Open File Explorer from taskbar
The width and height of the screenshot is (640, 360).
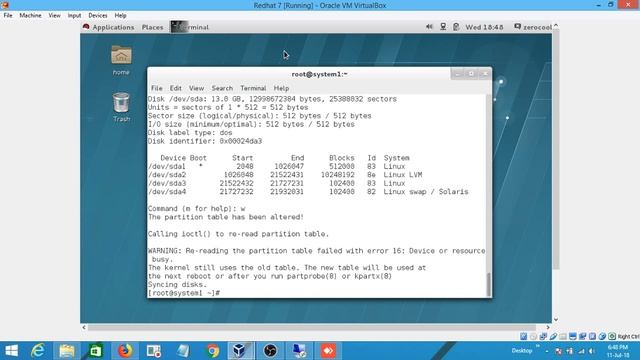click(x=67, y=351)
